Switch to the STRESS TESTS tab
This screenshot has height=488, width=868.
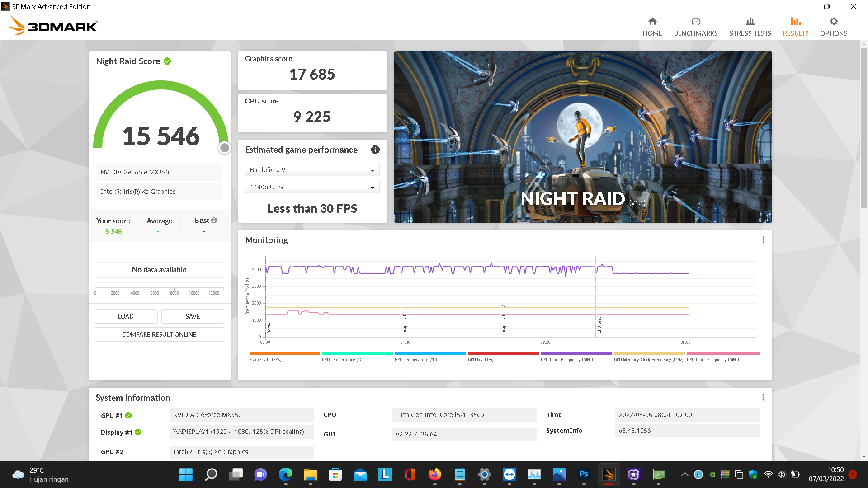[x=750, y=27]
